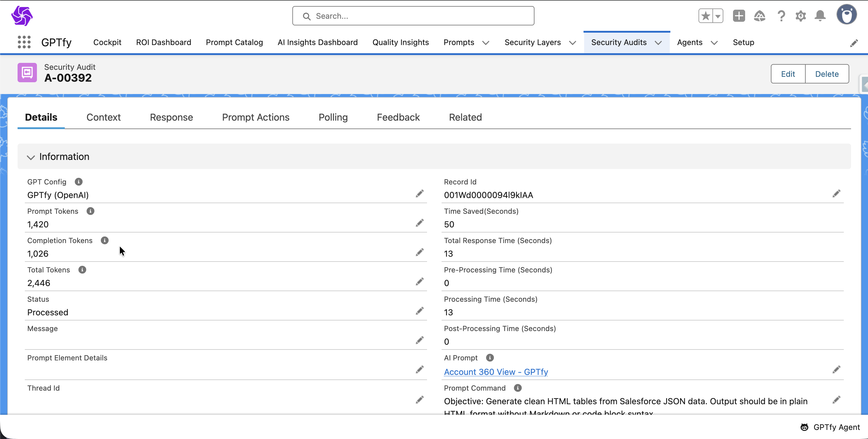Click in the global Search field
Screen dimensions: 868x439
pos(413,16)
